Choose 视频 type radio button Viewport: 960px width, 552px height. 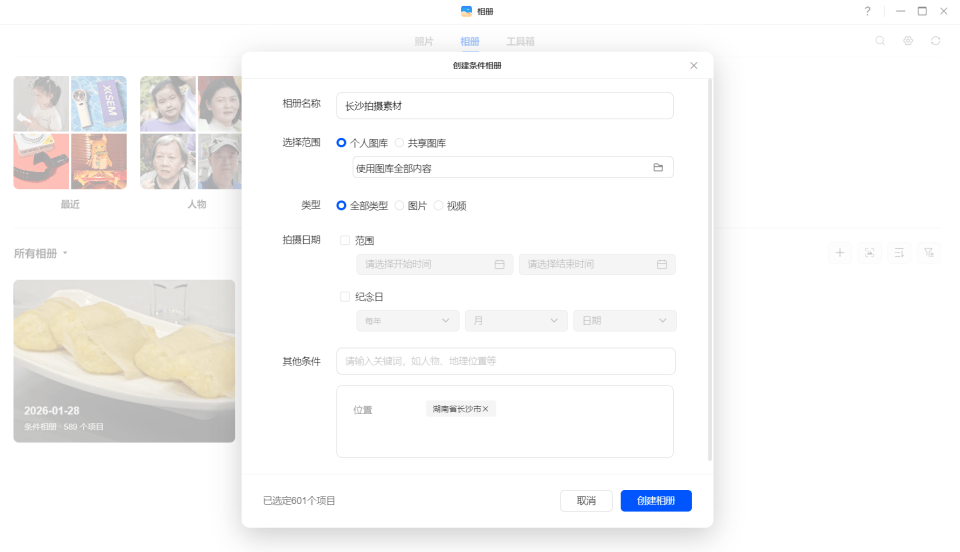pyautogui.click(x=438, y=206)
